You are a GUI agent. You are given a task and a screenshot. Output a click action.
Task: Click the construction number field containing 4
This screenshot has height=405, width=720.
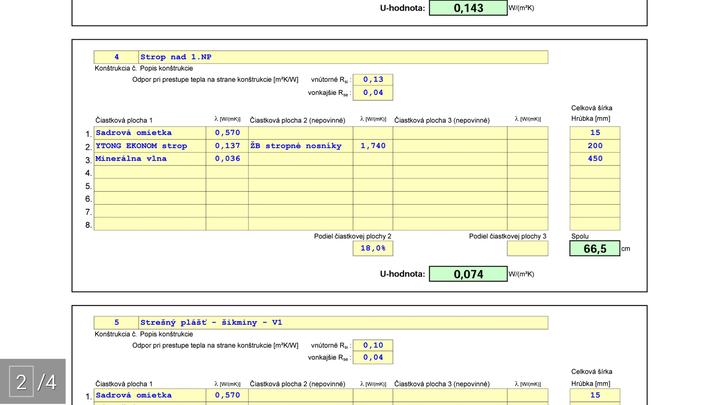(116, 57)
